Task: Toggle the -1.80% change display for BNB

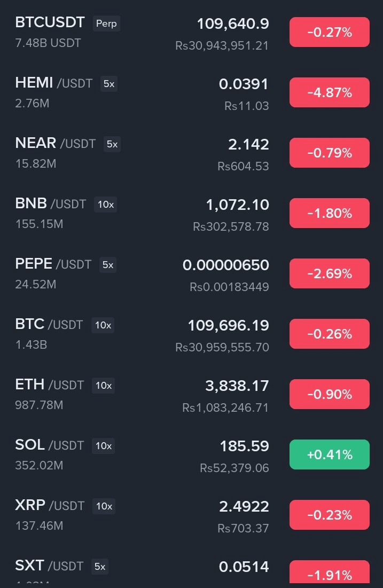Action: 329,214
